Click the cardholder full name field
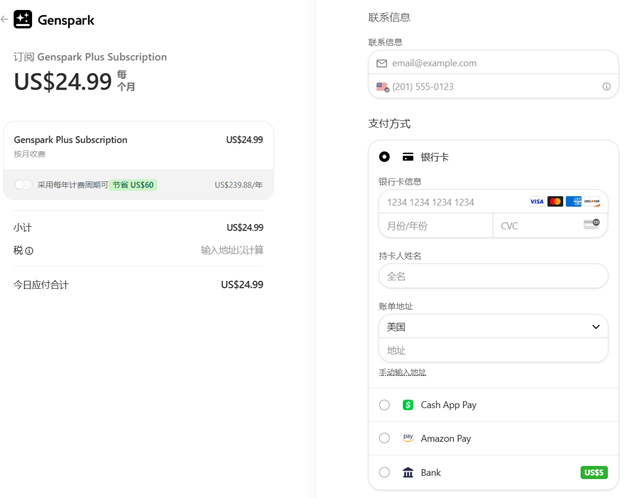The height and width of the screenshot is (498, 640). (493, 276)
